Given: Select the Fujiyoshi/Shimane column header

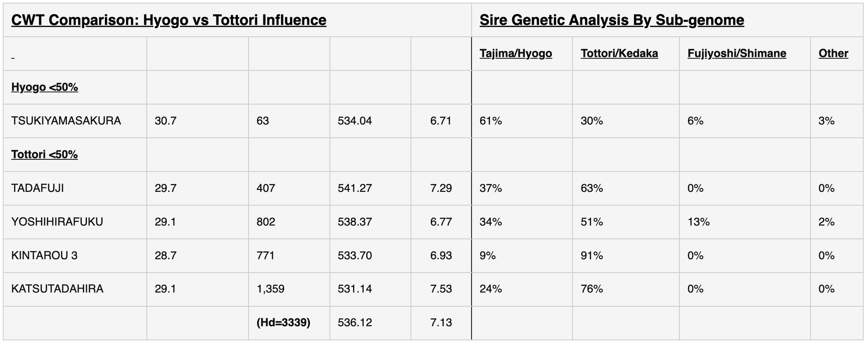Looking at the screenshot, I should pyautogui.click(x=737, y=53).
